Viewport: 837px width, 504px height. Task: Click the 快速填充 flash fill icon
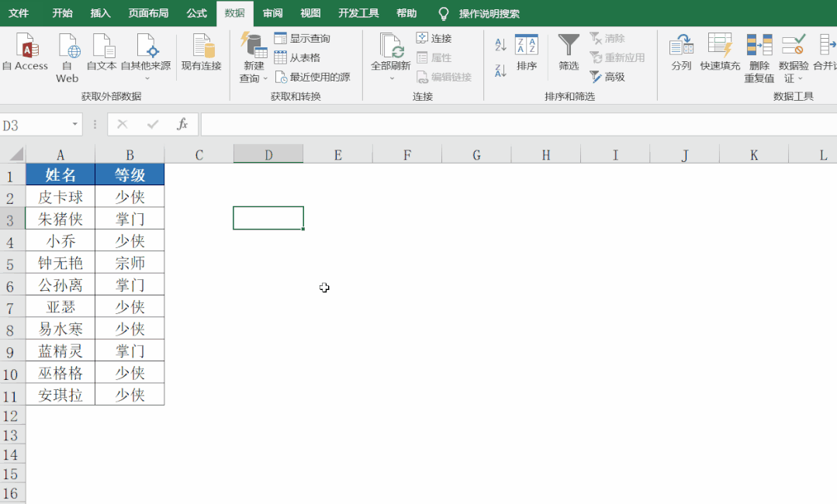(721, 54)
